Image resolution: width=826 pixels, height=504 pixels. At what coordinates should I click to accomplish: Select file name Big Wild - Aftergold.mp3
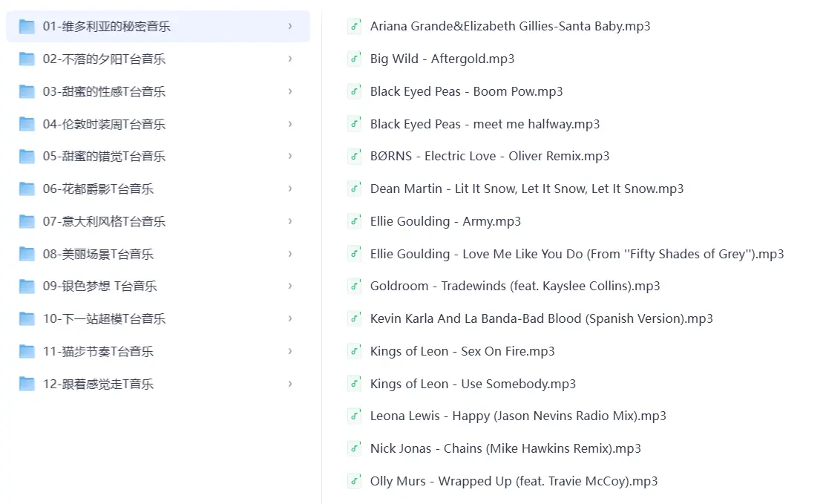(x=442, y=59)
